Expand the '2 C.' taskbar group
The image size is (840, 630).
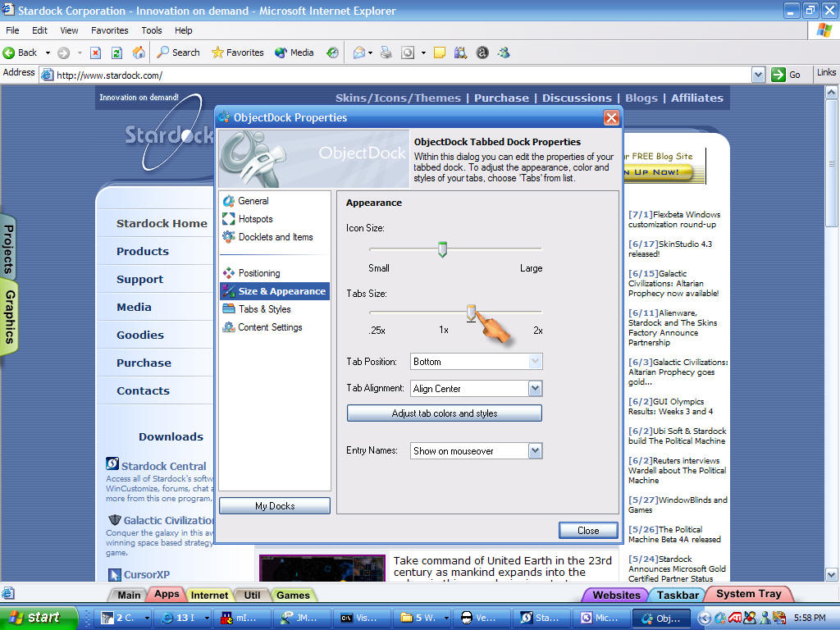coord(147,618)
